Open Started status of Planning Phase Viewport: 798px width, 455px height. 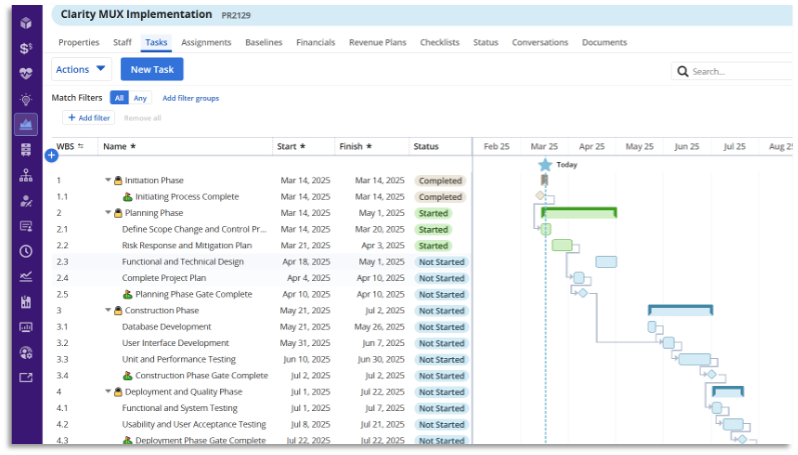tap(433, 213)
